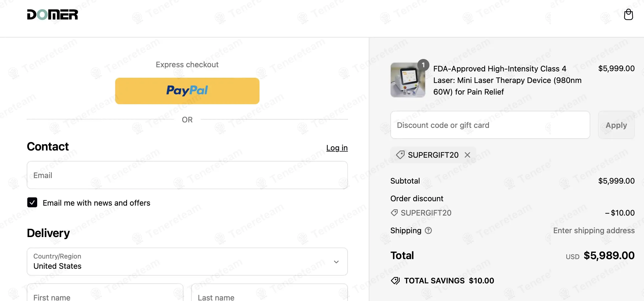This screenshot has width=644, height=301.
Task: Click the shipping info question mark icon
Action: 428,230
